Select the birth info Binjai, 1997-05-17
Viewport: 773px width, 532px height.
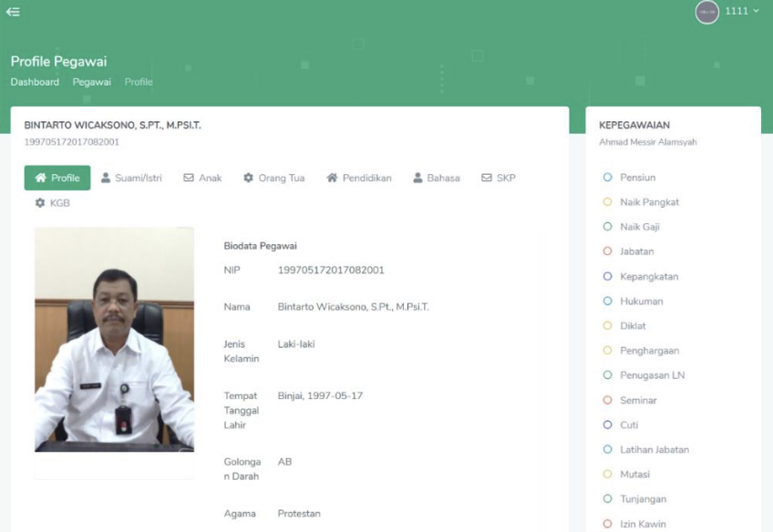tap(320, 395)
